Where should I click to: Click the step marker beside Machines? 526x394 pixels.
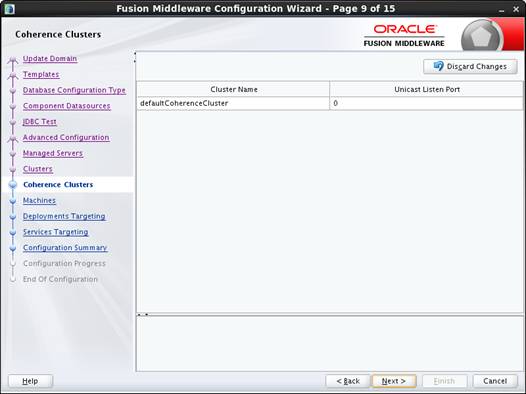13,201
